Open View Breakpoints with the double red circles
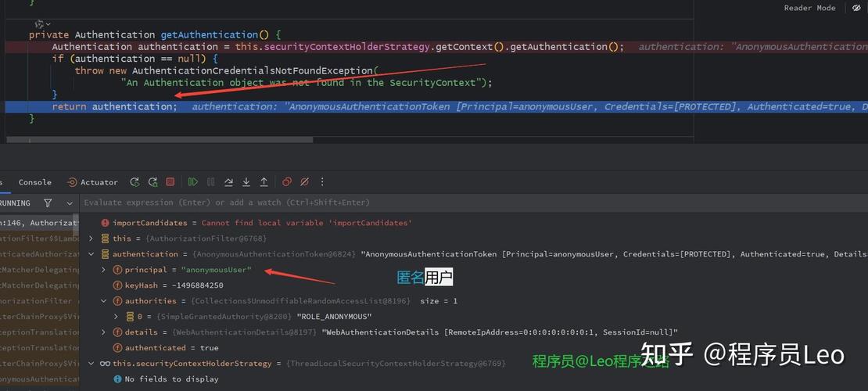This screenshot has height=391, width=868. point(287,181)
